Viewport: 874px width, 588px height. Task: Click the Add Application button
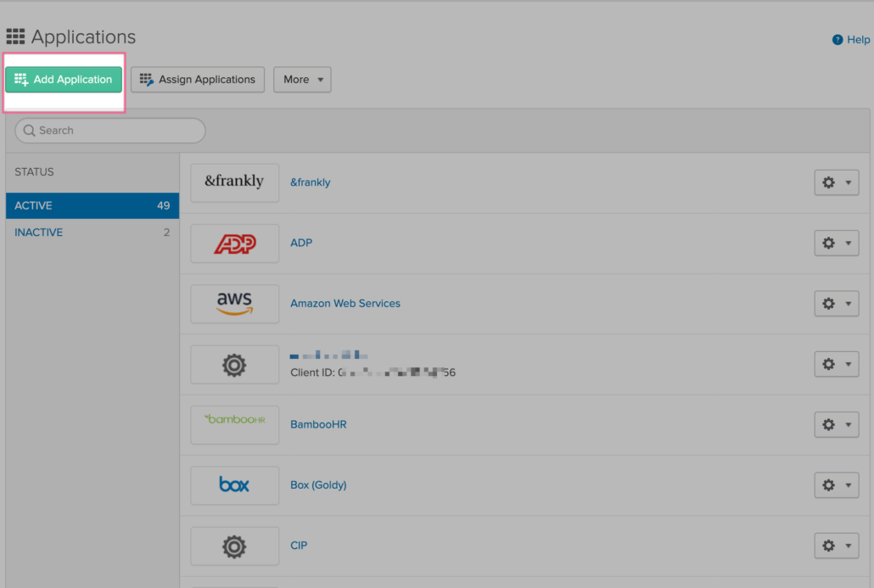tap(64, 79)
